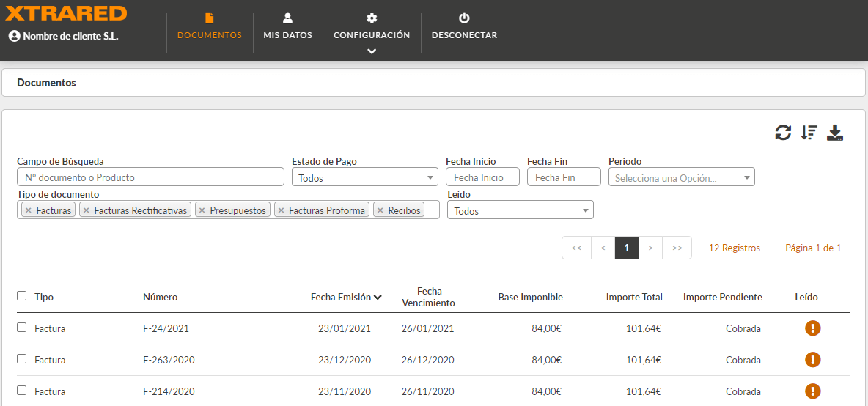Remove the Facturas Proforma tag

coord(282,211)
